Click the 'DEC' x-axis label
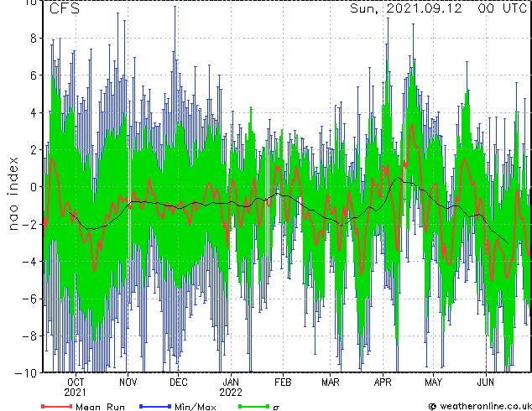 click(x=179, y=382)
